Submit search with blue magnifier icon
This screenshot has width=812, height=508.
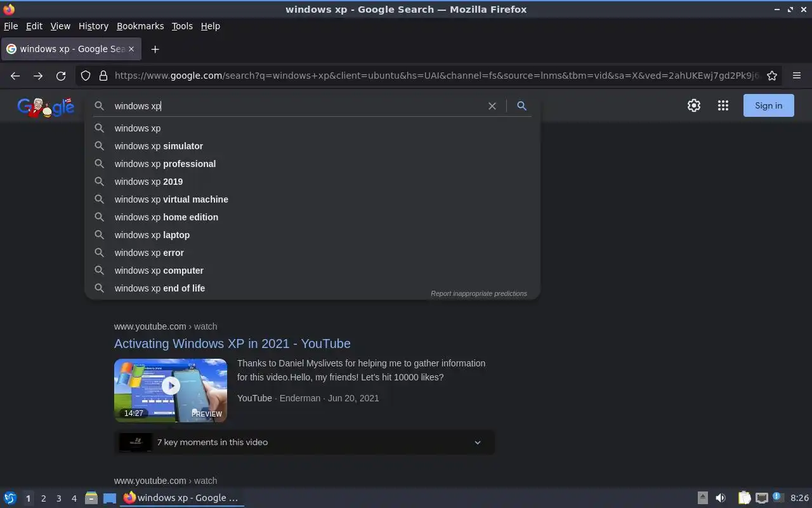click(x=521, y=106)
